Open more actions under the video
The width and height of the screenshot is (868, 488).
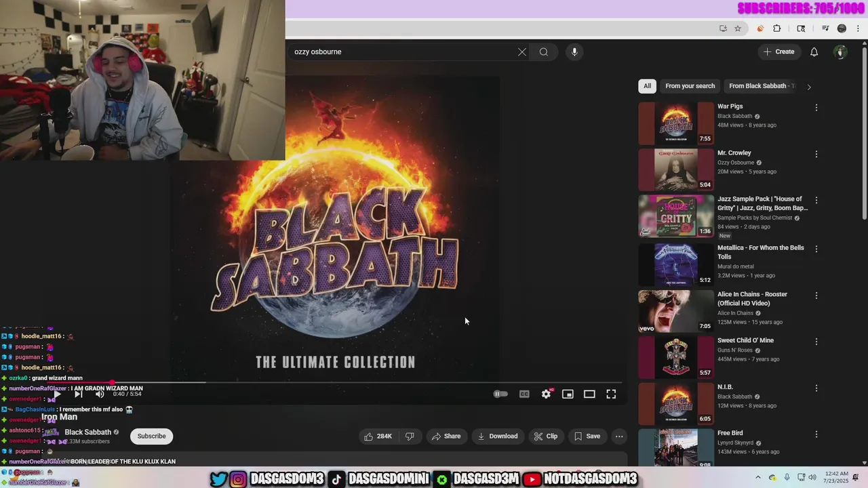619,436
